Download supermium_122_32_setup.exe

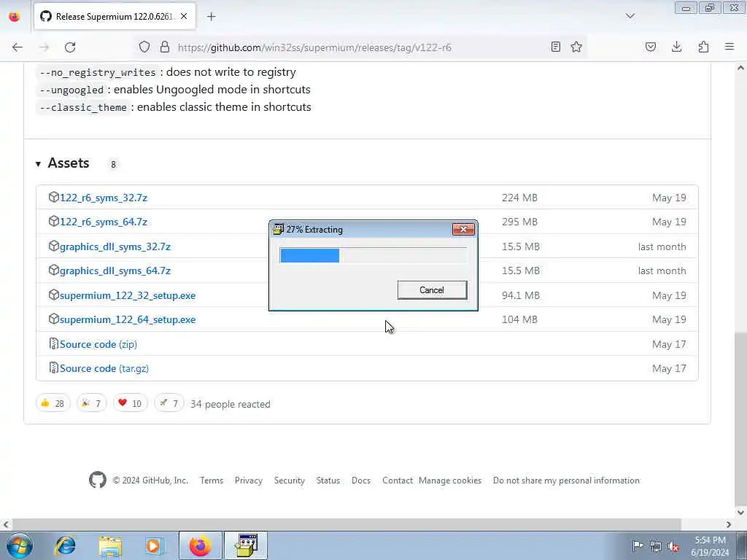[127, 296]
